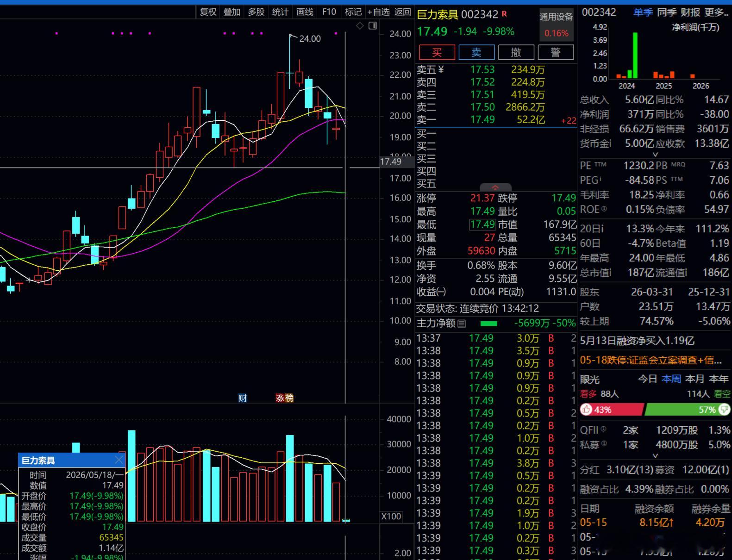Screen dimensions: 732x560
Task: Open the 通用设备 sector block
Action: [x=556, y=25]
